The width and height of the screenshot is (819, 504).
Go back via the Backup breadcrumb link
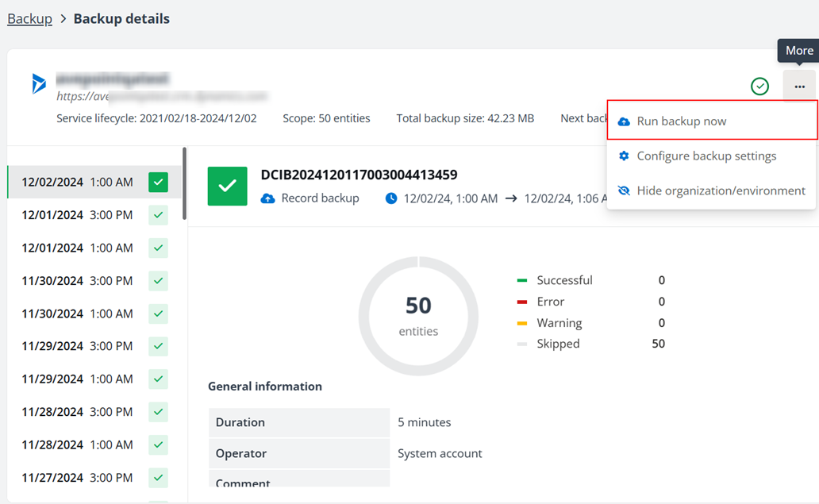point(30,19)
